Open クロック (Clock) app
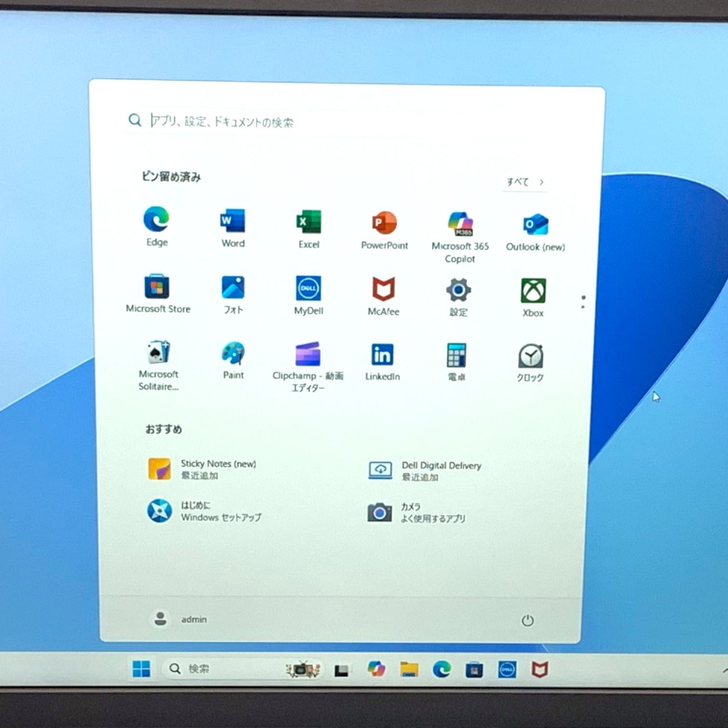 point(531,363)
